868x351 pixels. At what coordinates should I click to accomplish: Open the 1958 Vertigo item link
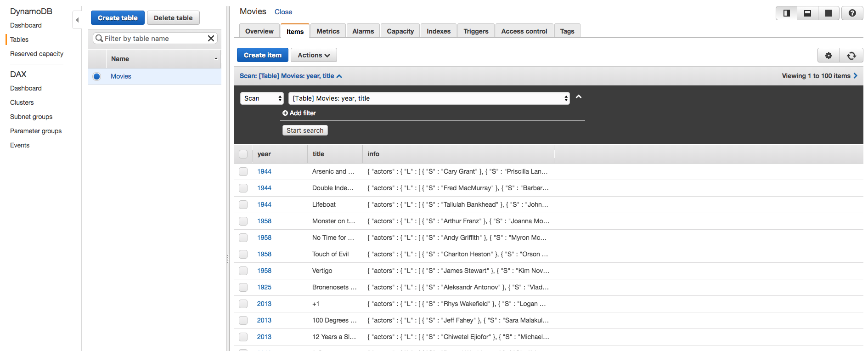(264, 271)
